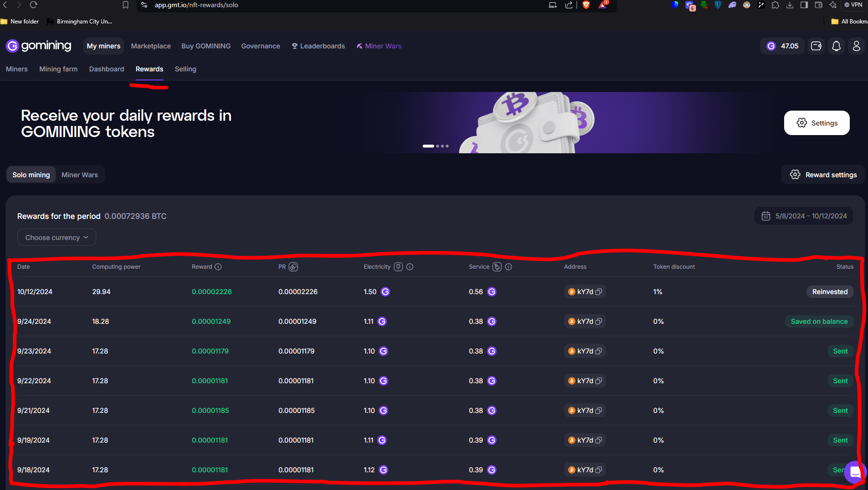Expand All Bookmarks in the browser bar
Viewport: 868px width, 490px height.
point(851,21)
